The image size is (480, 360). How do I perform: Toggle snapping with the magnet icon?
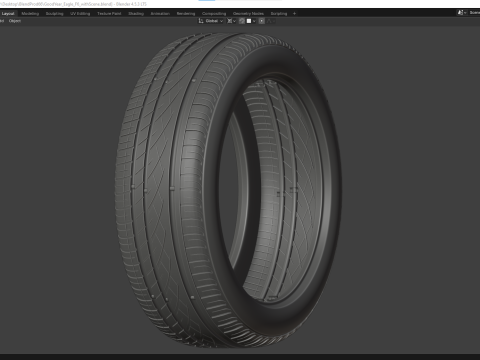[242, 21]
